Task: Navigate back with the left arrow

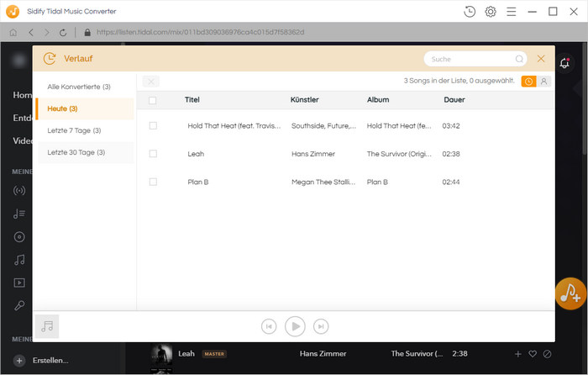Action: (31, 33)
